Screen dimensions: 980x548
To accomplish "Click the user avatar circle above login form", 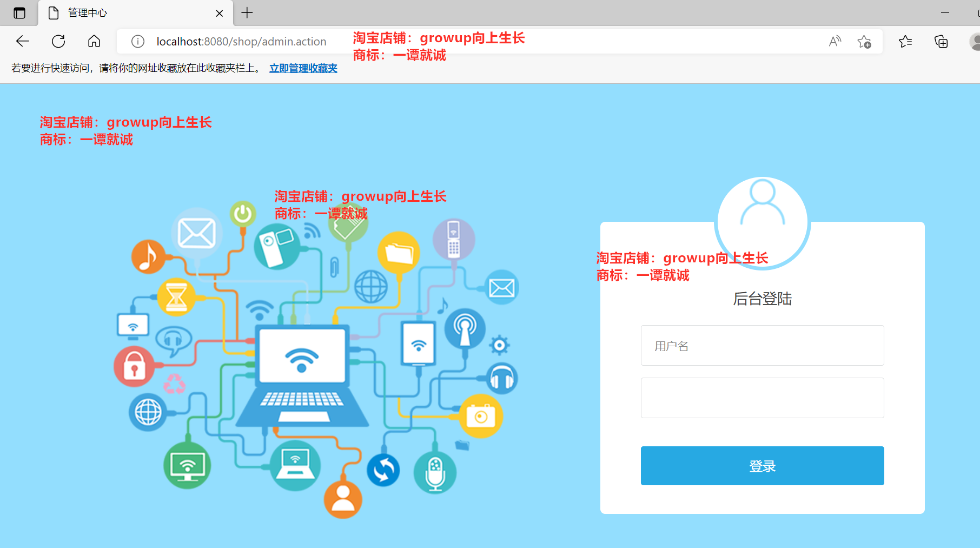I will coord(762,222).
